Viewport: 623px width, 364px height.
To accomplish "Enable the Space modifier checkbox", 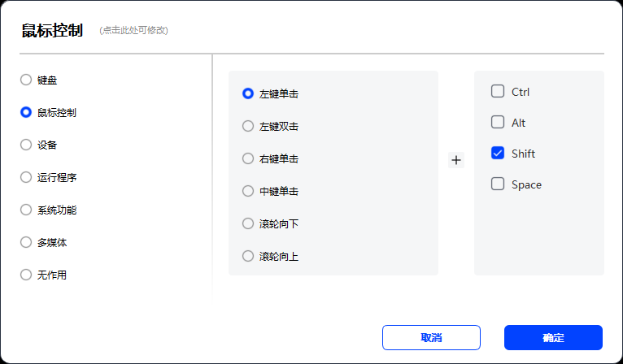I will pos(498,184).
